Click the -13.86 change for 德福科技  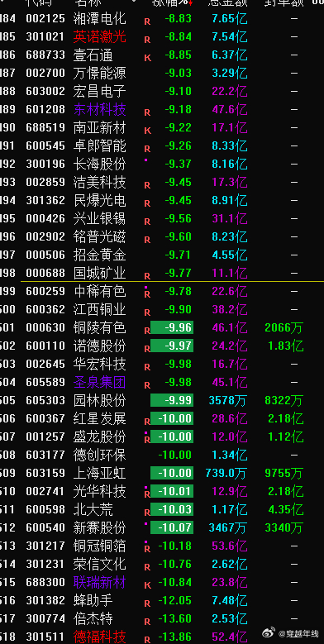click(x=175, y=637)
